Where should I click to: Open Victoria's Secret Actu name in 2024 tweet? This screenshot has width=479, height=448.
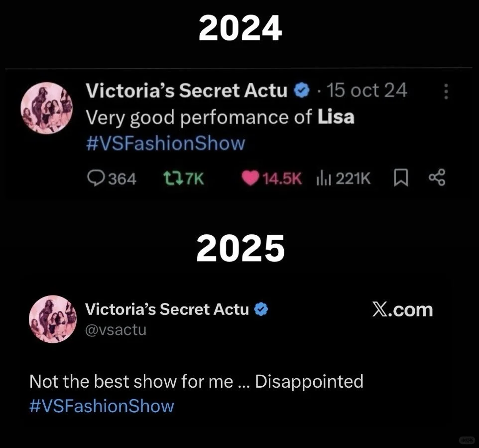[x=186, y=91]
